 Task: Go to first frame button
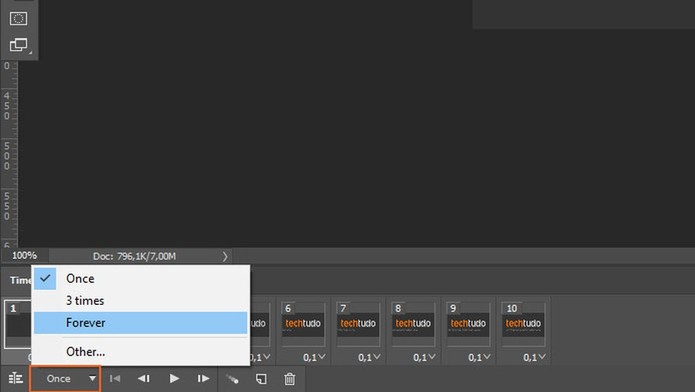pos(115,379)
